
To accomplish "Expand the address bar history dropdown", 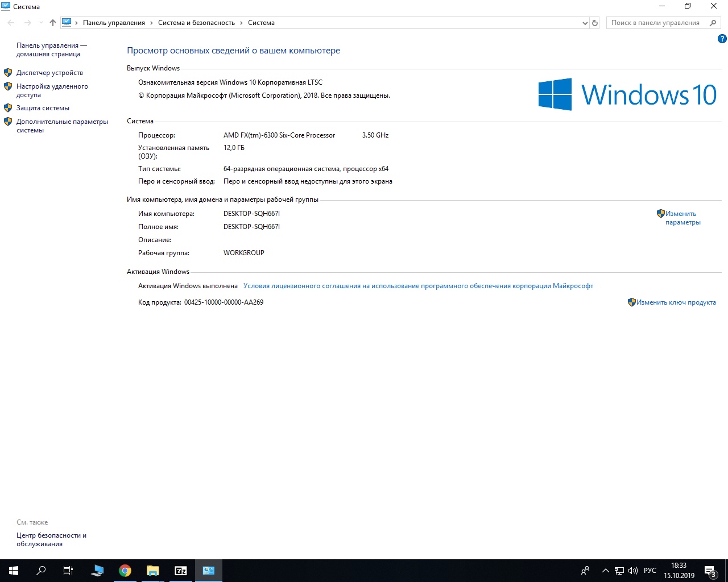I will click(x=585, y=23).
